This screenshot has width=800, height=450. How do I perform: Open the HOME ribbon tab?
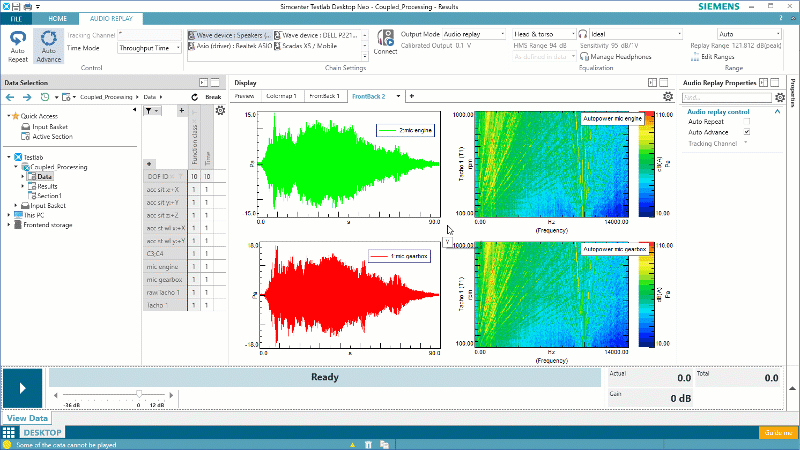(58, 18)
